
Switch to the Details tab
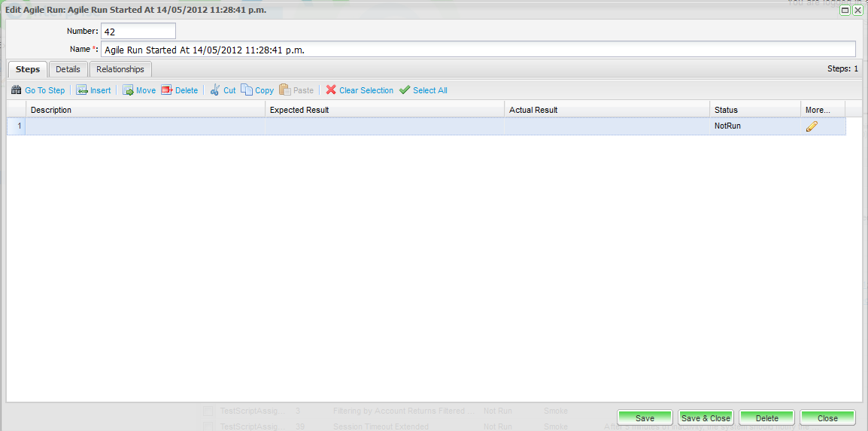pyautogui.click(x=68, y=69)
